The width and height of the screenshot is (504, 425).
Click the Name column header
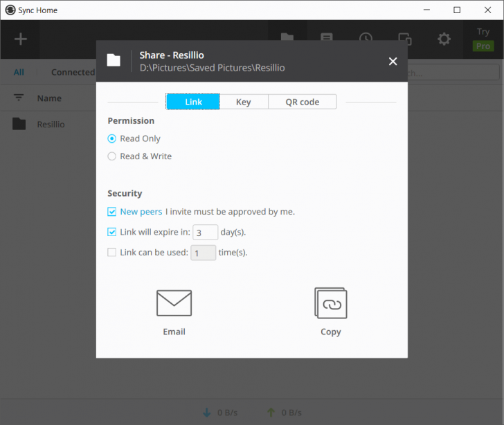click(49, 98)
